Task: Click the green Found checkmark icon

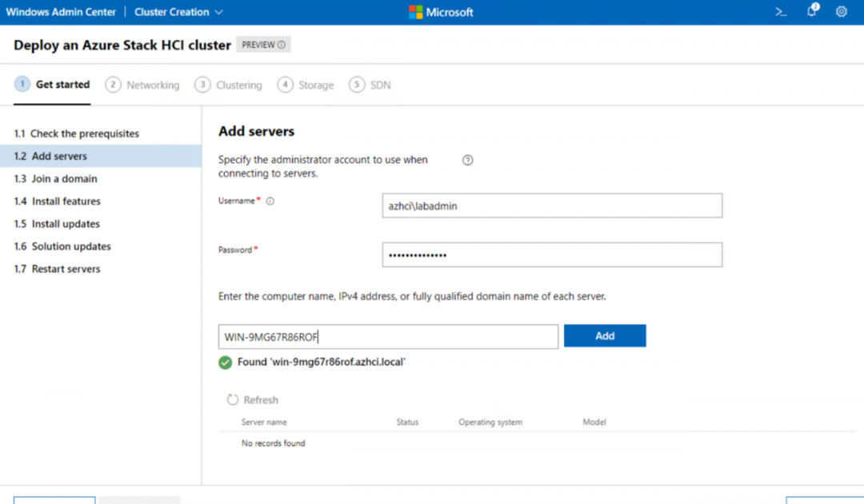Action: pos(225,362)
